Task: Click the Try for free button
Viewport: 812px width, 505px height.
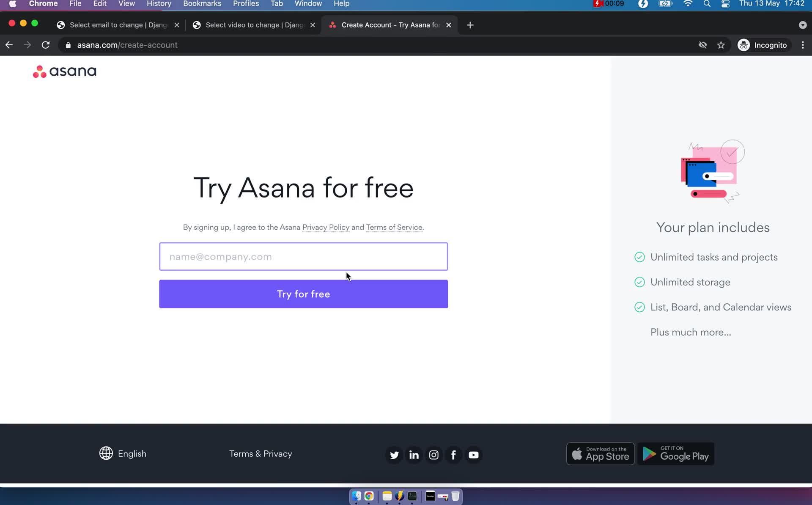Action: tap(303, 294)
